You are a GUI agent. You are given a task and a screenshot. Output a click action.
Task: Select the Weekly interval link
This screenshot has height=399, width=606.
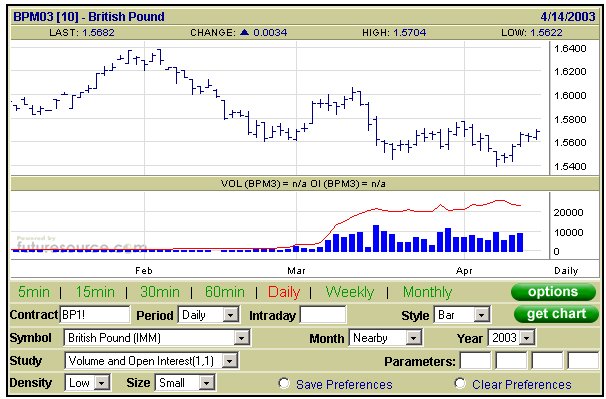pyautogui.click(x=350, y=292)
